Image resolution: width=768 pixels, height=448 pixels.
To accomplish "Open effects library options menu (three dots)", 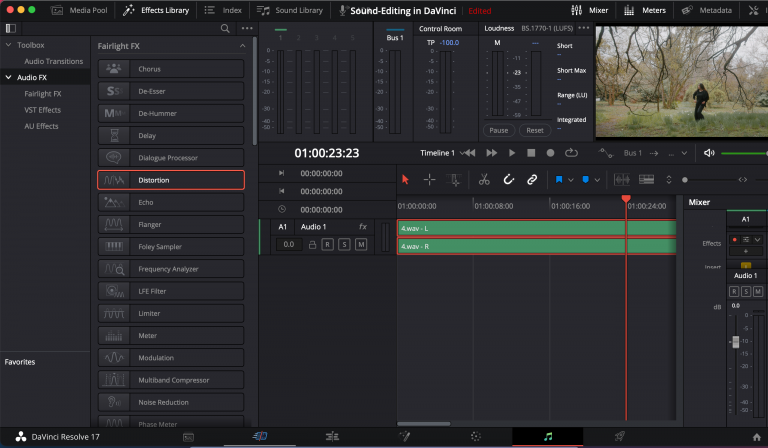I will [x=247, y=28].
